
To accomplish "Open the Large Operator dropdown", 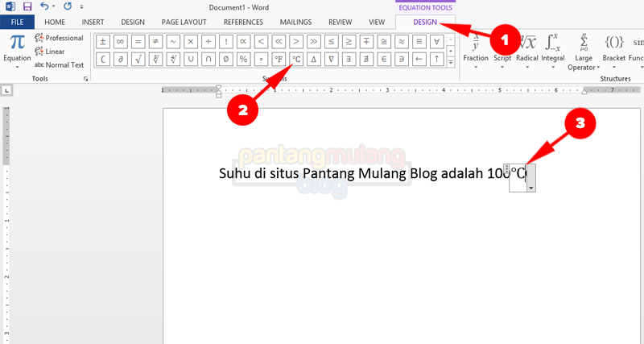I will pyautogui.click(x=584, y=52).
